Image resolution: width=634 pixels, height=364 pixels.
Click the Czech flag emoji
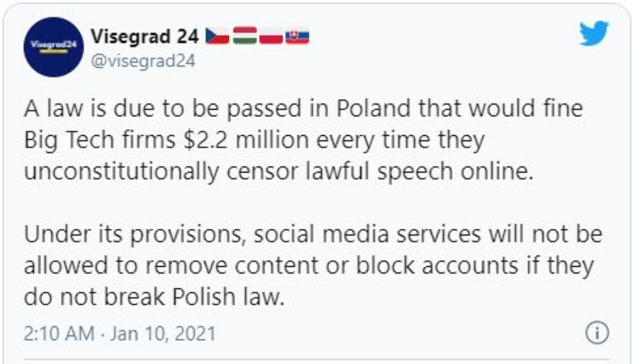[x=217, y=36]
